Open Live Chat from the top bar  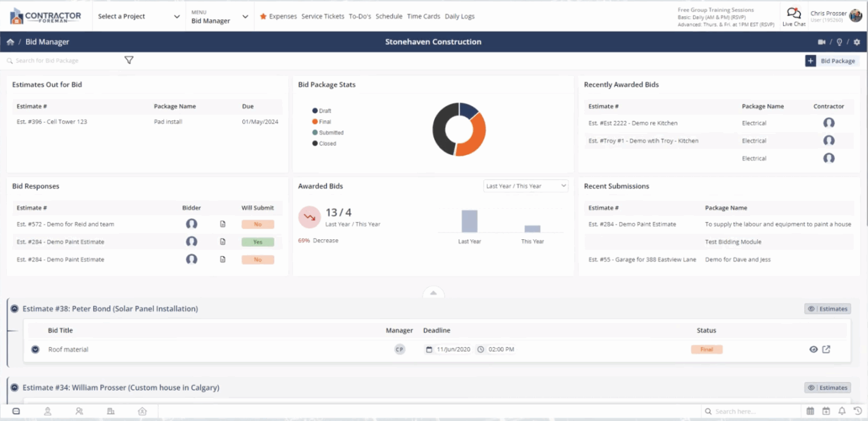[794, 16]
